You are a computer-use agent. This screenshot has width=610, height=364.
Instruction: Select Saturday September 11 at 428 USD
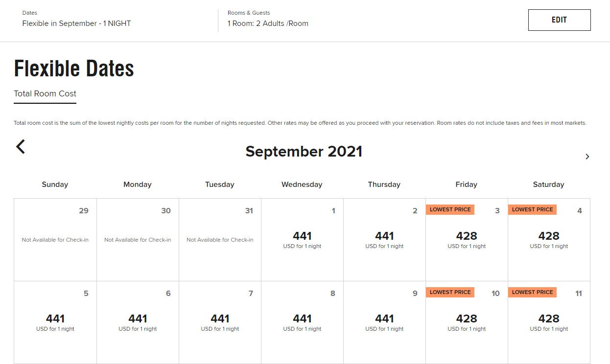549,322
